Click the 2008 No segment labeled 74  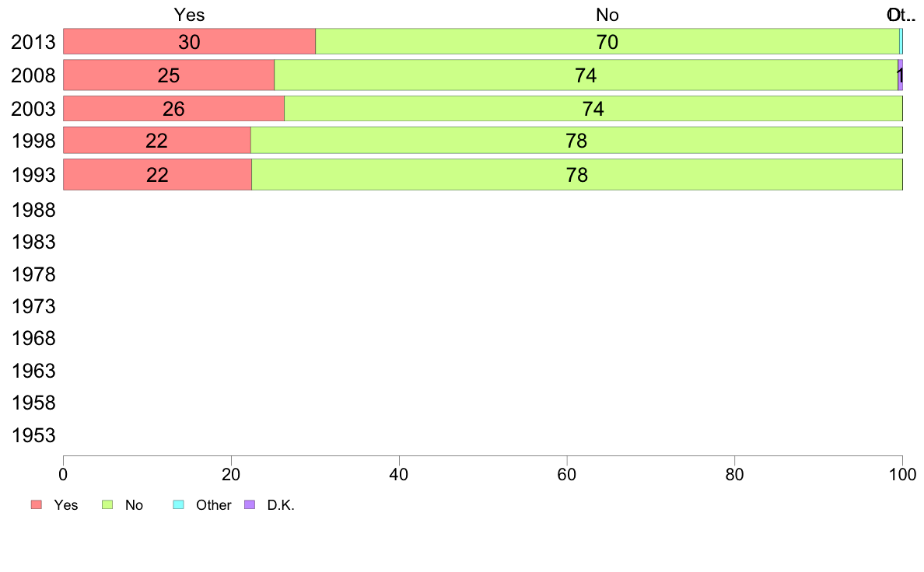[x=586, y=75]
